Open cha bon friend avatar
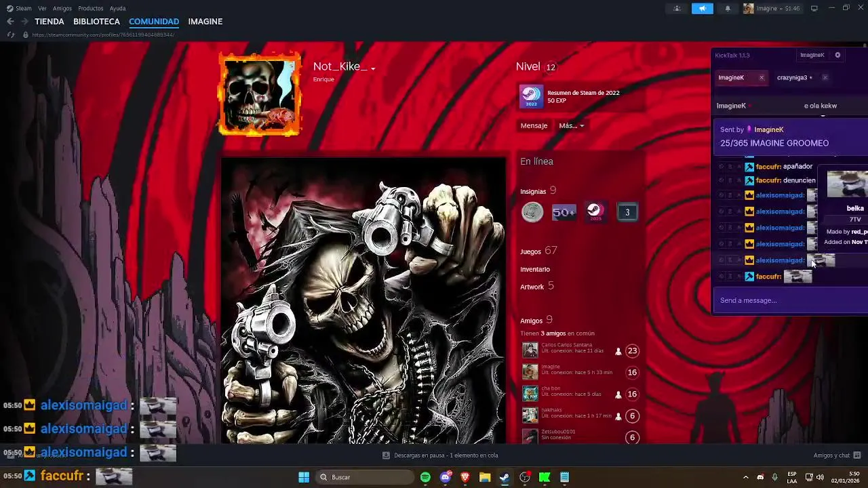Screen dimensions: 868x488 [530, 394]
